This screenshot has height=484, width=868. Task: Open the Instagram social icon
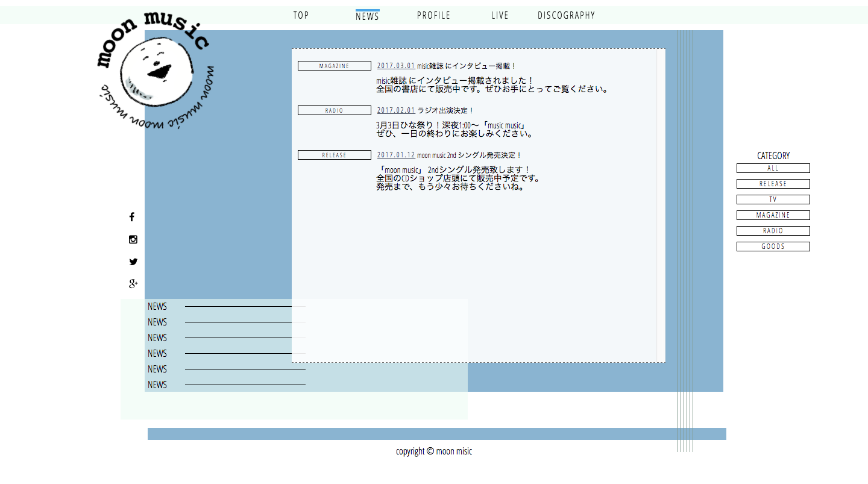point(133,239)
